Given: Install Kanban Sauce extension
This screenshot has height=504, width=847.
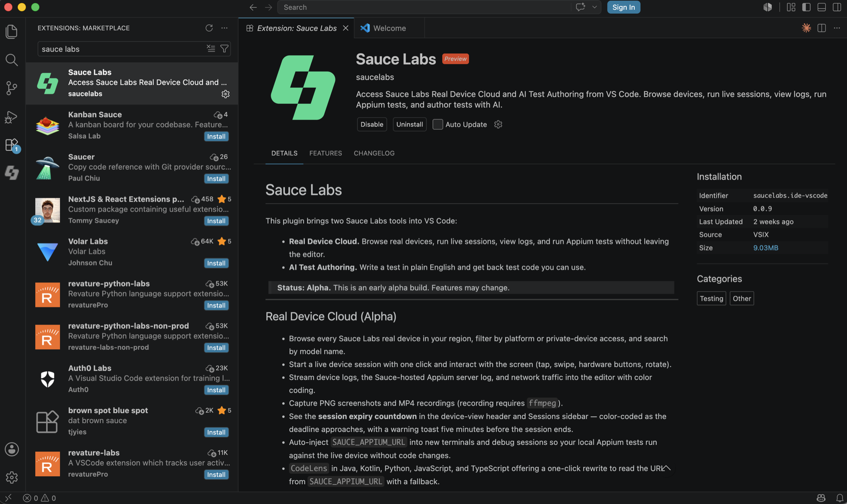Looking at the screenshot, I should [216, 136].
